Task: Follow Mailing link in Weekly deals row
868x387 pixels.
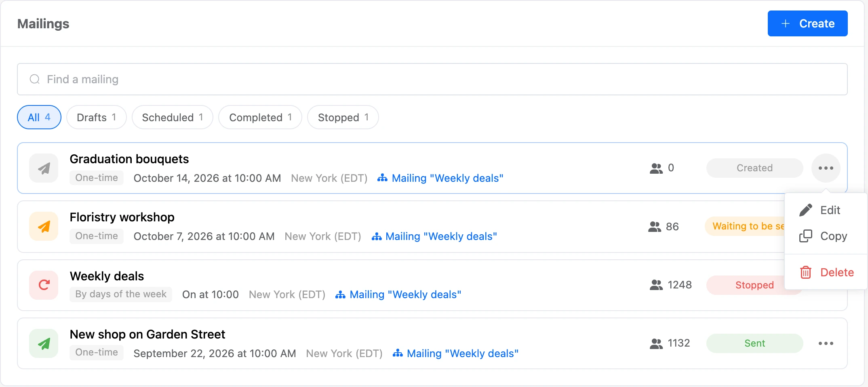Action: tap(405, 294)
